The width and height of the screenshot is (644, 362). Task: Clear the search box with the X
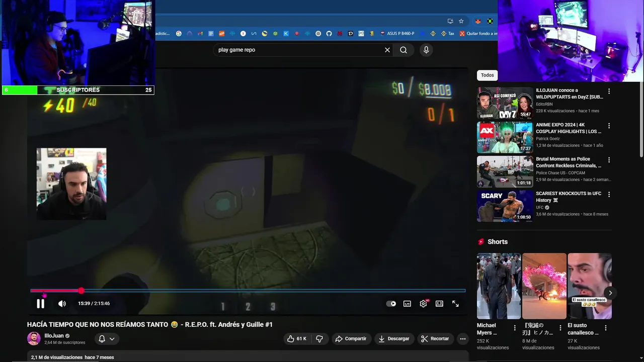click(387, 50)
